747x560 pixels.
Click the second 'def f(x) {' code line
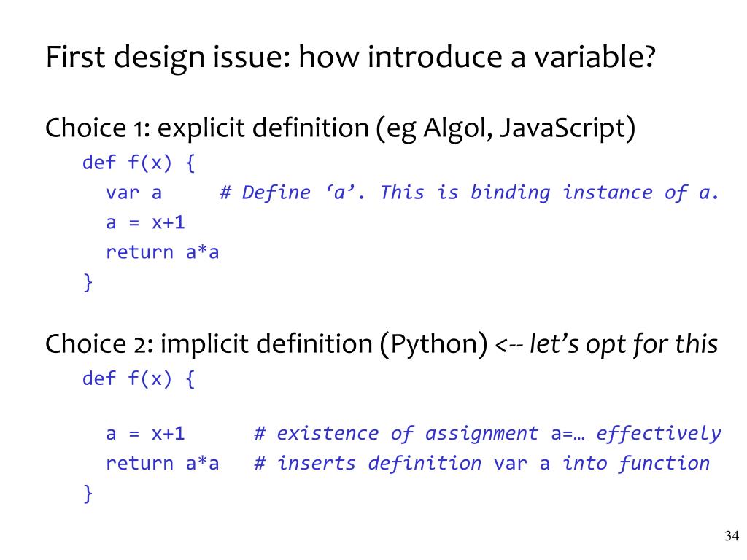[x=139, y=379]
